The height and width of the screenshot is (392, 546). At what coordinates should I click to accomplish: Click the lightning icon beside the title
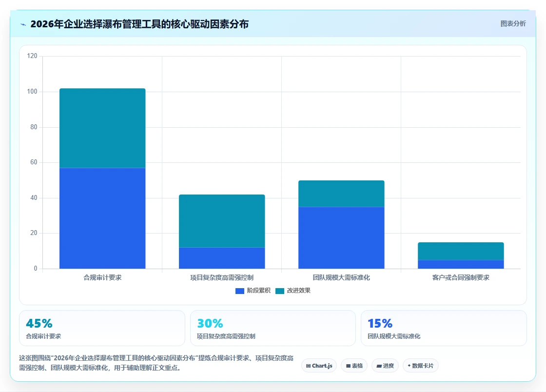[23, 24]
